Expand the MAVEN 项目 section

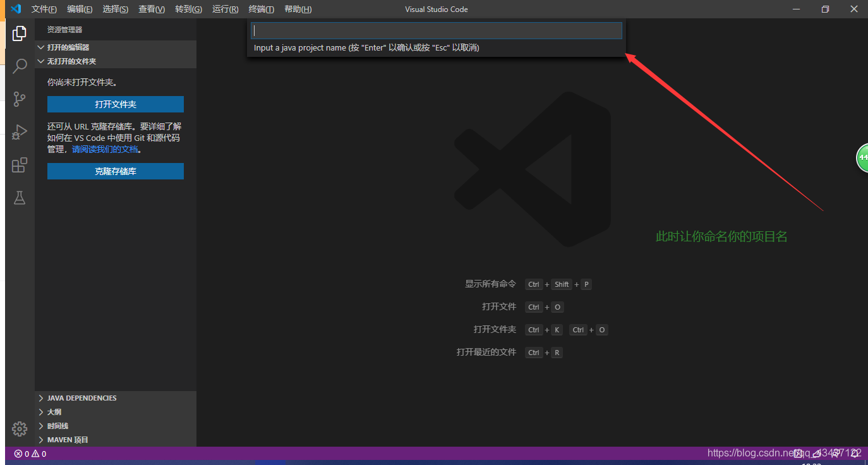click(116, 440)
